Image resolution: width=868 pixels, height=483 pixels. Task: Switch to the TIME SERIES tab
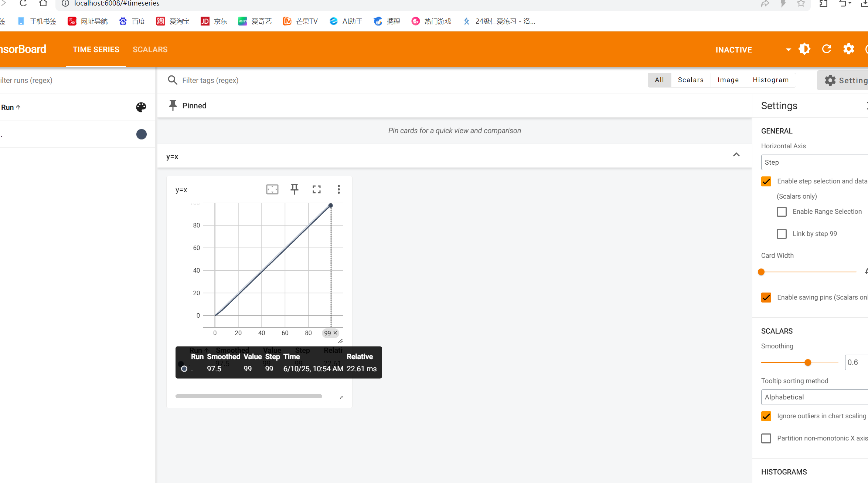(96, 50)
